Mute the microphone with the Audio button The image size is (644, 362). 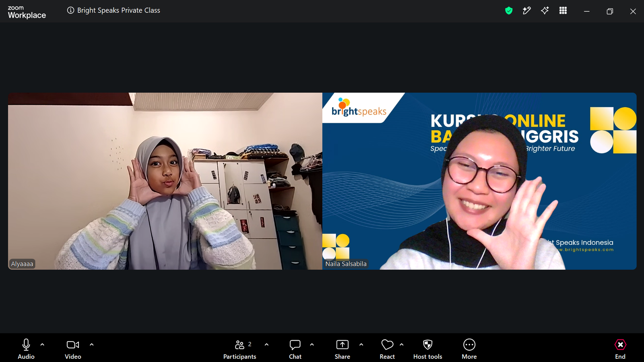(x=26, y=349)
